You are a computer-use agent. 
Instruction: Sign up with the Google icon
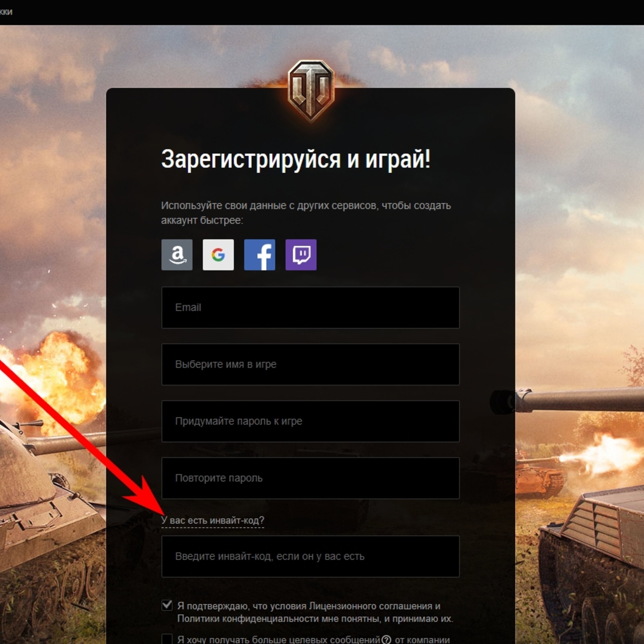218,255
